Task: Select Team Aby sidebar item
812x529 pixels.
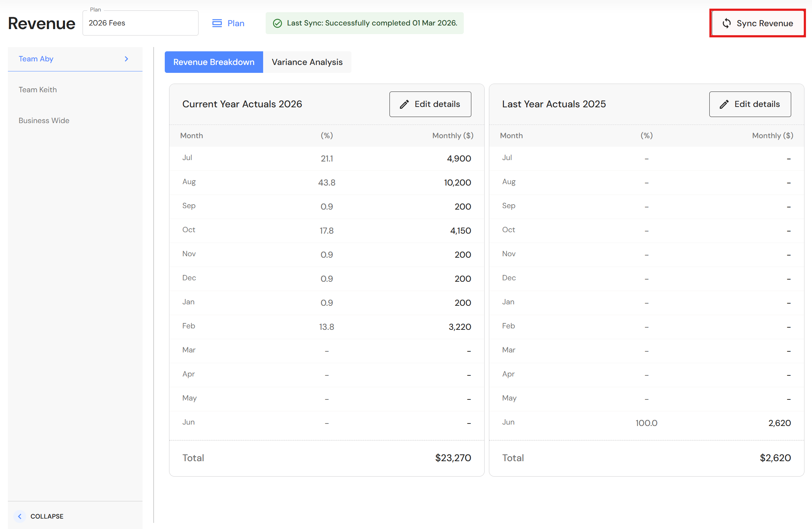Action: click(x=36, y=59)
